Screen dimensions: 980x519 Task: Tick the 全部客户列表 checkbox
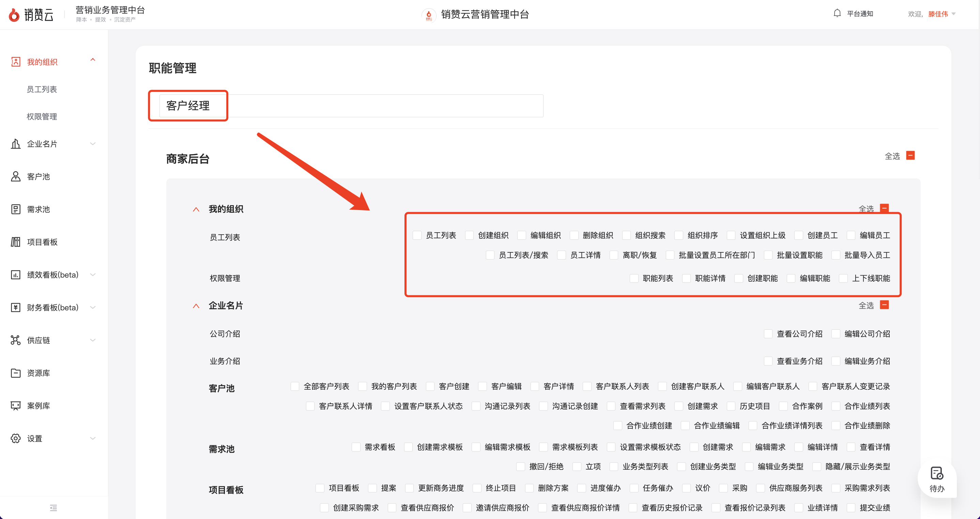point(295,386)
